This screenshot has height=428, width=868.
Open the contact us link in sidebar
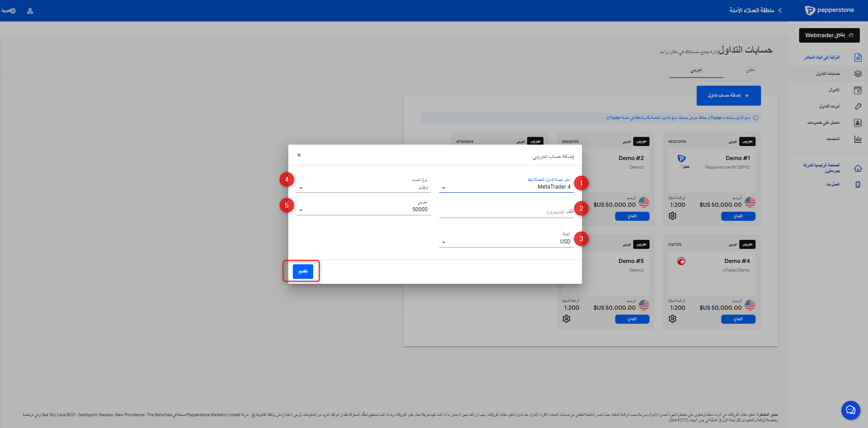coord(833,185)
